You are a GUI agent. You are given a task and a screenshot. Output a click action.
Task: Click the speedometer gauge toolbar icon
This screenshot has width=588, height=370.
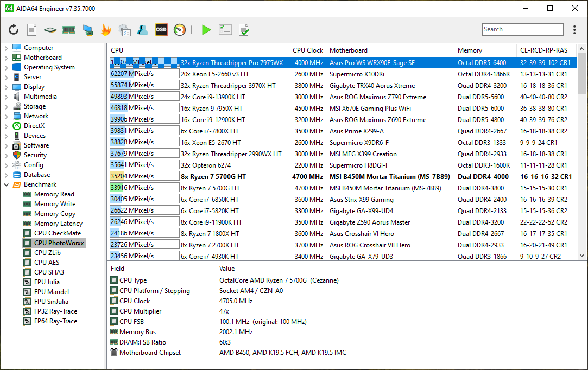(x=180, y=30)
